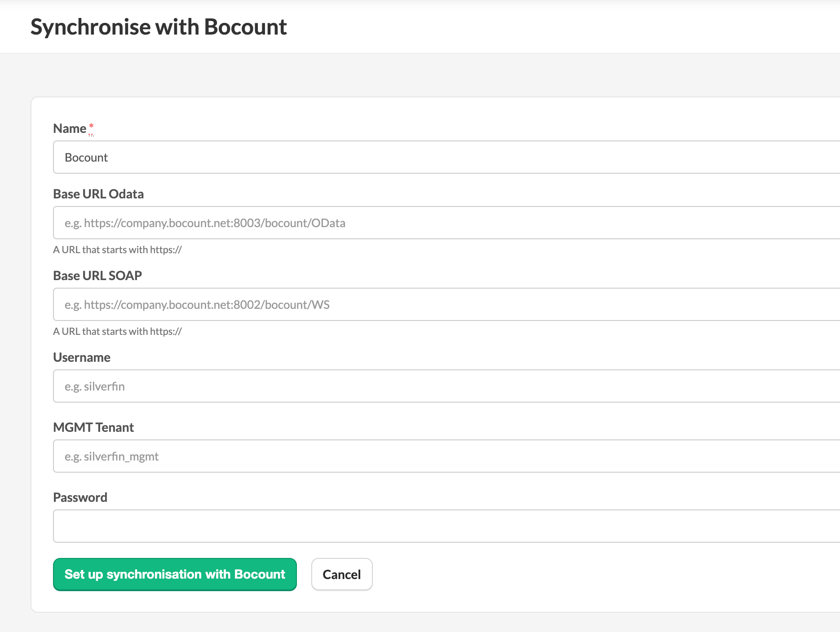Click the Base URL Odata label
Image resolution: width=840 pixels, height=632 pixels.
tap(98, 194)
